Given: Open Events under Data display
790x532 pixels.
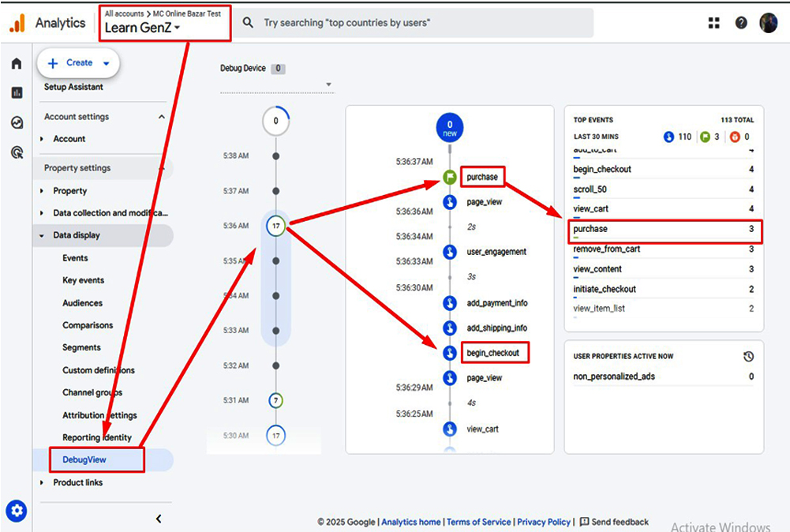Looking at the screenshot, I should coord(75,258).
